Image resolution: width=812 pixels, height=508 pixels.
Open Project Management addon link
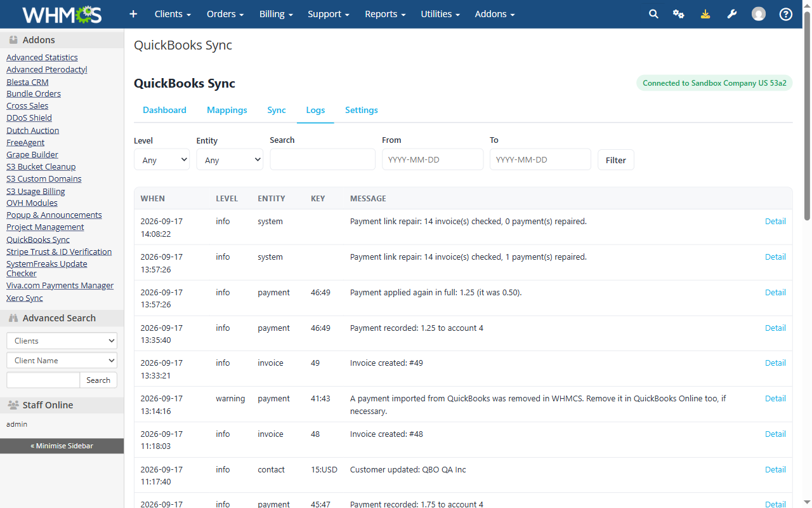(45, 227)
